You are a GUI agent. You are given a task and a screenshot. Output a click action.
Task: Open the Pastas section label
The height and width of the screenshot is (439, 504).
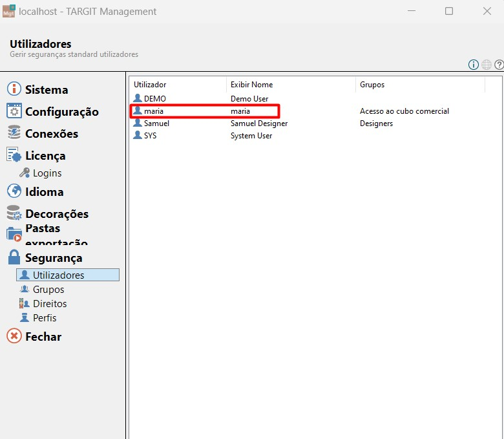tap(43, 228)
